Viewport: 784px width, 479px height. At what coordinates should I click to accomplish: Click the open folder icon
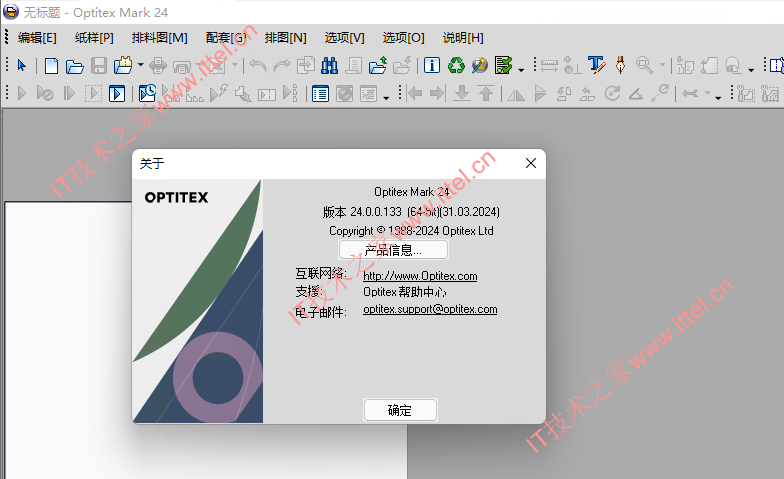(74, 66)
